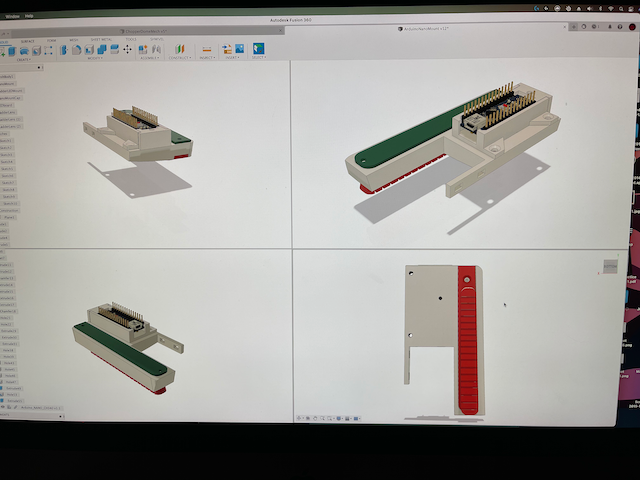Click the macOS Wi-Fi status icon
This screenshot has height=480, width=640.
click(x=611, y=9)
